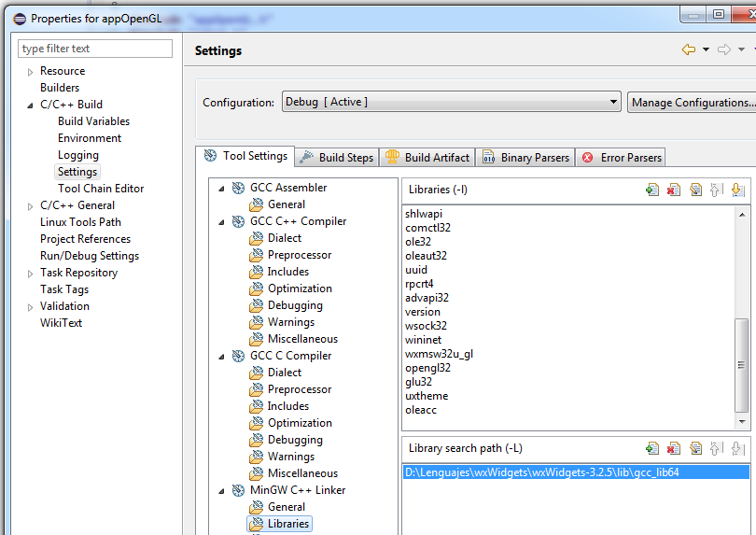Click the Libraries list scrollbar down arrow
Image resolution: width=756 pixels, height=535 pixels.
742,419
